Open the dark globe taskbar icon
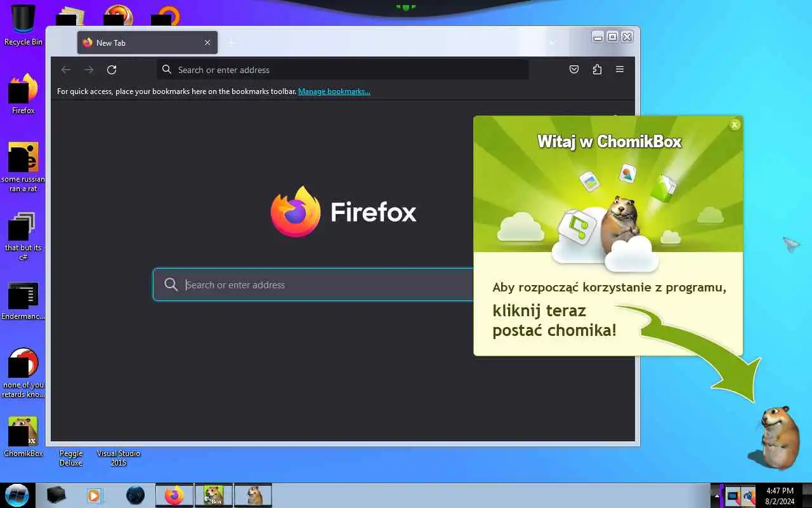Image resolution: width=812 pixels, height=508 pixels. tap(135, 495)
